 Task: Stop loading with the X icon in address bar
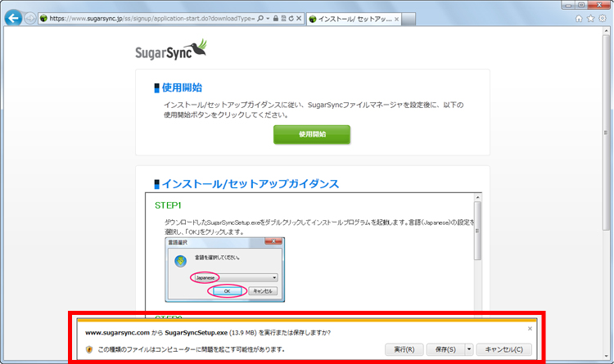[x=299, y=18]
